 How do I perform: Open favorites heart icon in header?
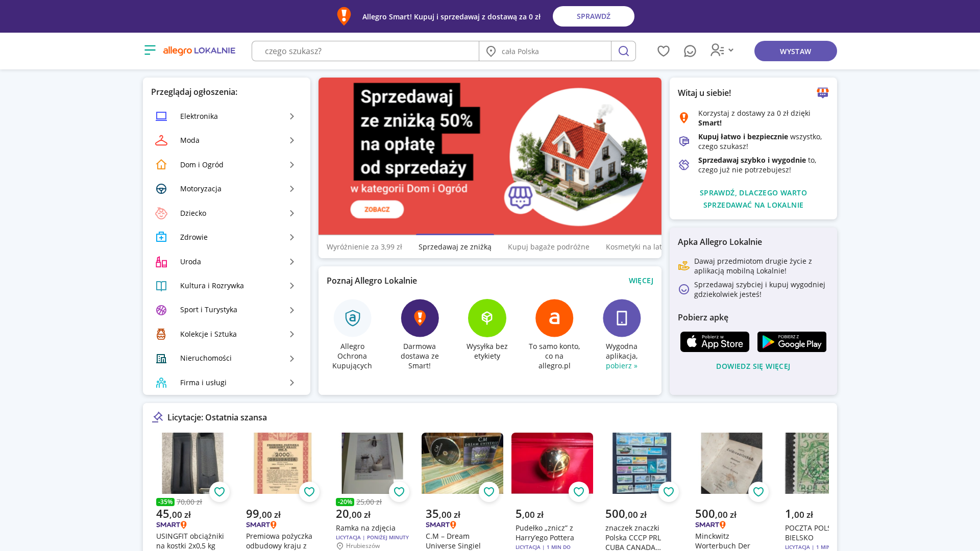[x=663, y=51]
